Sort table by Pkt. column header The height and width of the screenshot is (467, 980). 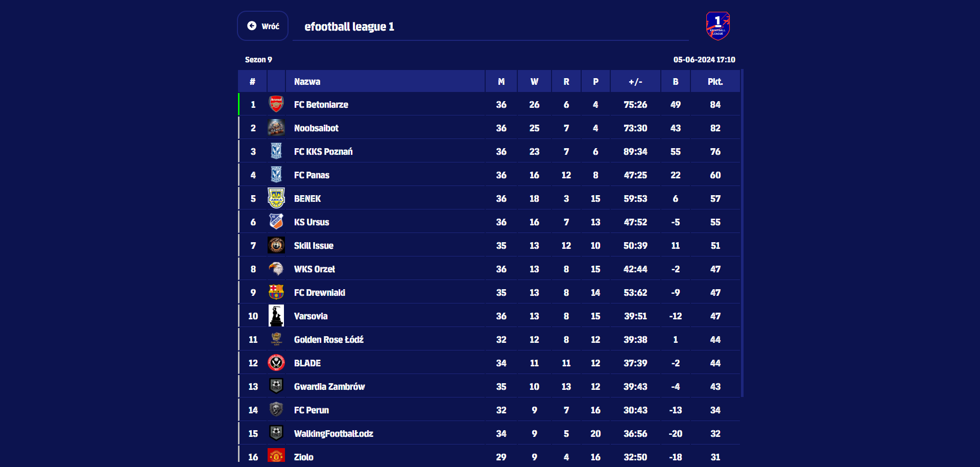(x=715, y=82)
